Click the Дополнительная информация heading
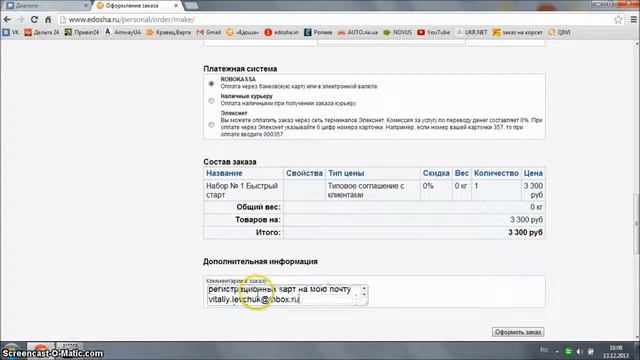This screenshot has height=360, width=640. (260, 261)
